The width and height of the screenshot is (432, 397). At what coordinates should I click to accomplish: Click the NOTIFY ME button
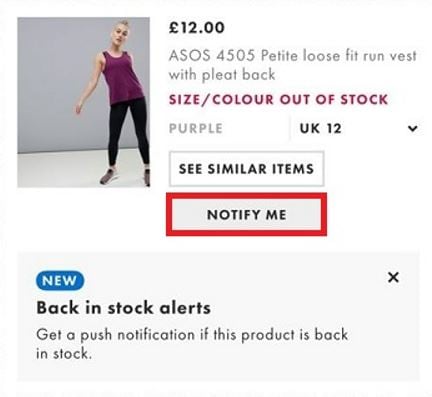click(x=246, y=215)
